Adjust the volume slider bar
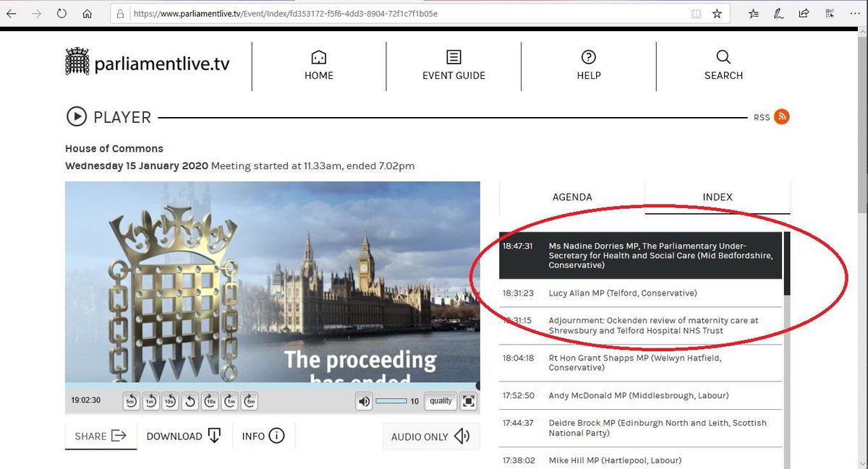This screenshot has width=868, height=469. [391, 401]
